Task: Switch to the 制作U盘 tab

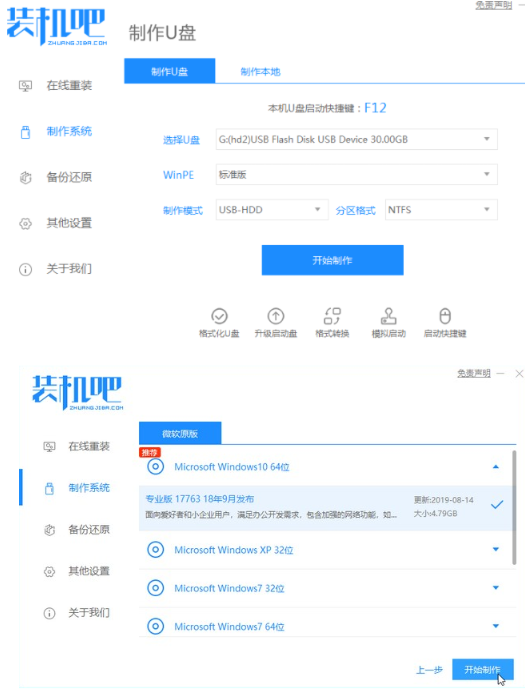Action: pyautogui.click(x=170, y=71)
